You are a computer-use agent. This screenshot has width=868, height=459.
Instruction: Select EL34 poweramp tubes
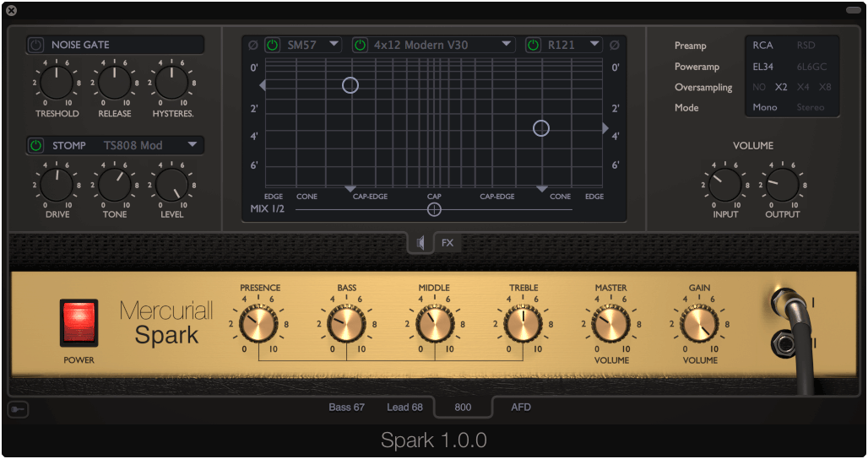[x=762, y=67]
